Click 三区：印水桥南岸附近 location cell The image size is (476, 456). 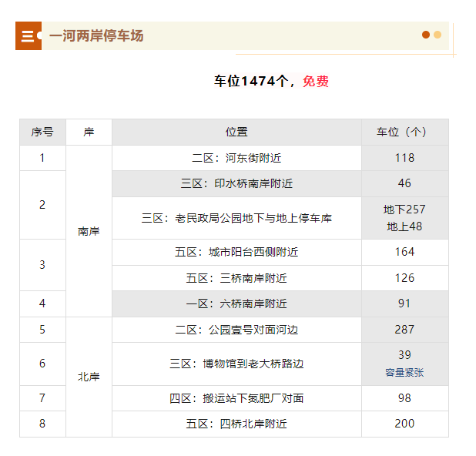click(236, 183)
